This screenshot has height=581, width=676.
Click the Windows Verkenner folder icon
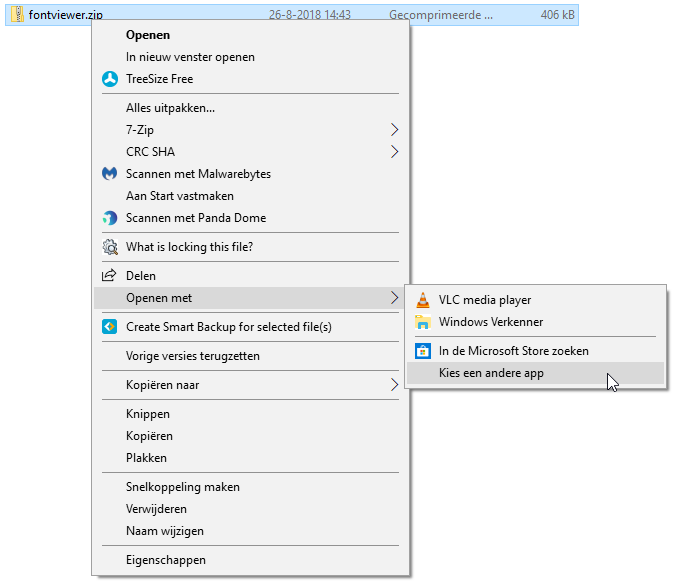click(423, 322)
